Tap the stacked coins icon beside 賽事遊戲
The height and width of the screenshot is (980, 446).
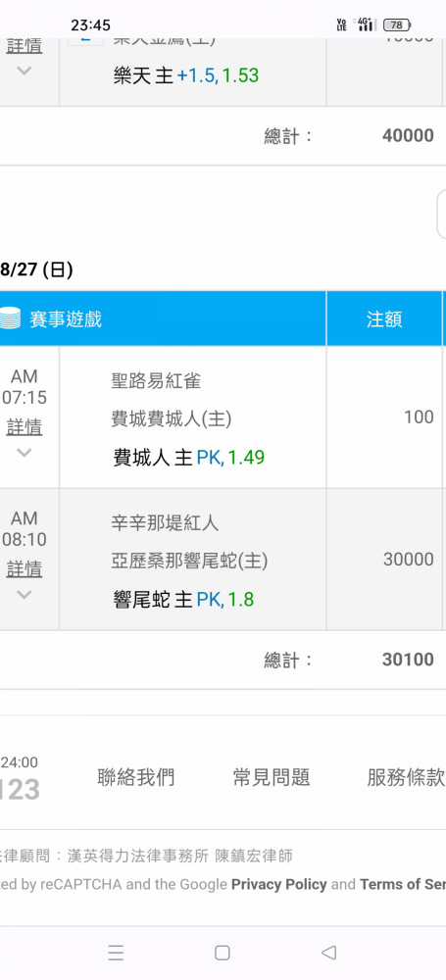(9, 318)
